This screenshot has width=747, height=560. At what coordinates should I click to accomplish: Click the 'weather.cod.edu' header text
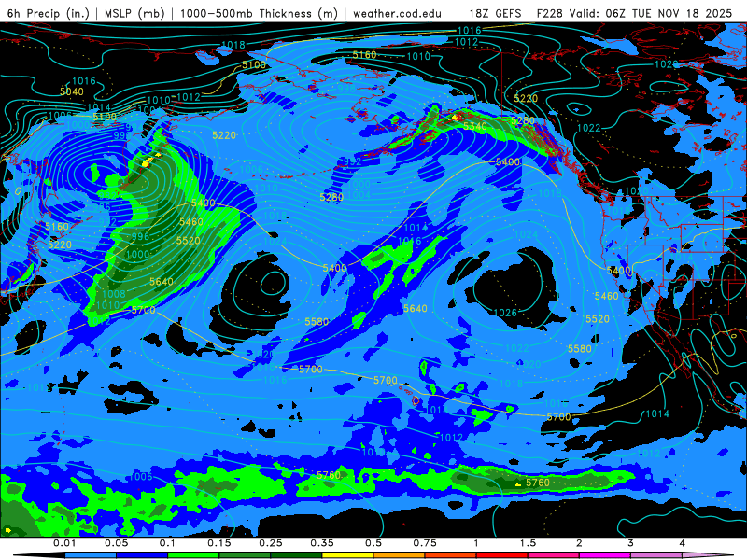pyautogui.click(x=397, y=13)
